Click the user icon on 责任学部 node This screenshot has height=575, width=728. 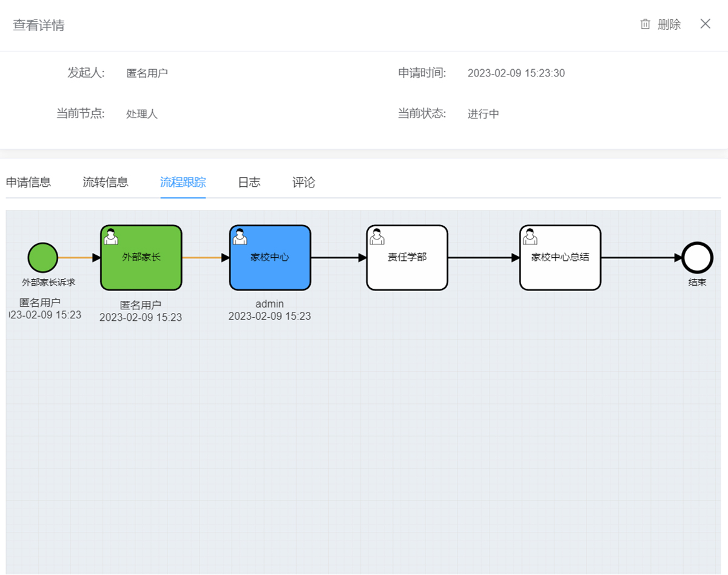(377, 236)
